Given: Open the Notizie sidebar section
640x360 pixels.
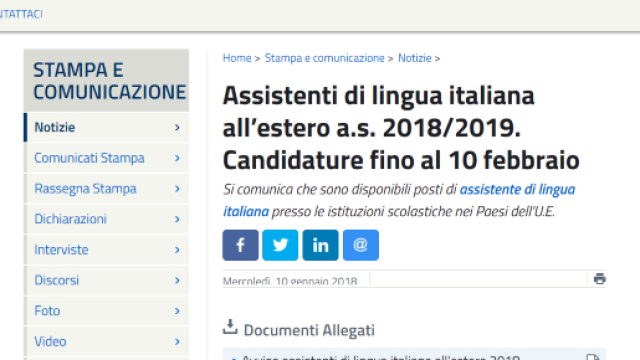Looking at the screenshot, I should (x=107, y=127).
